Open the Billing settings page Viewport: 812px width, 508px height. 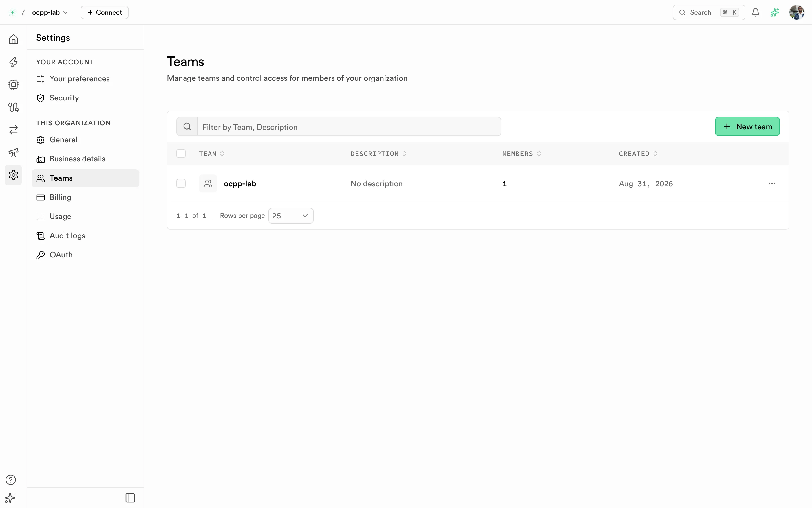coord(85,197)
